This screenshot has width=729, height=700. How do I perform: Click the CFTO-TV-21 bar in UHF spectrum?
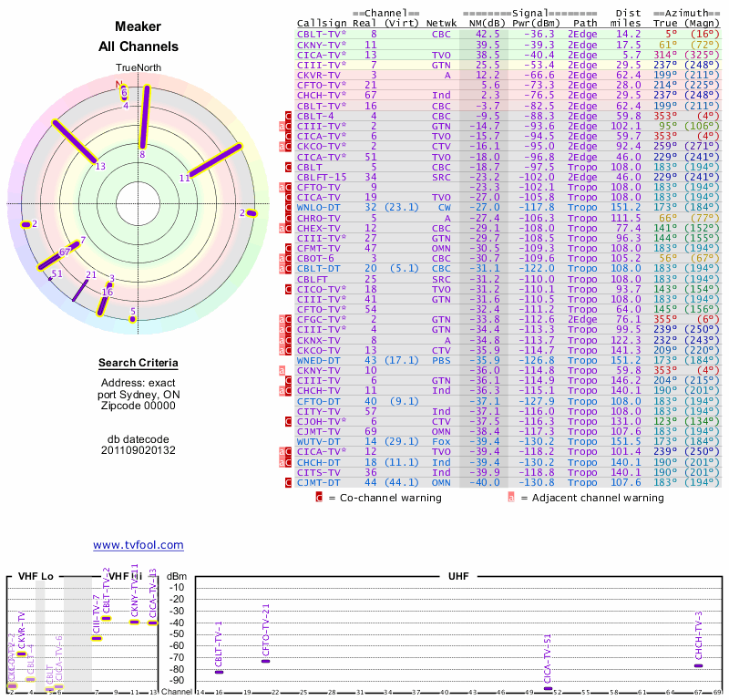(265, 661)
